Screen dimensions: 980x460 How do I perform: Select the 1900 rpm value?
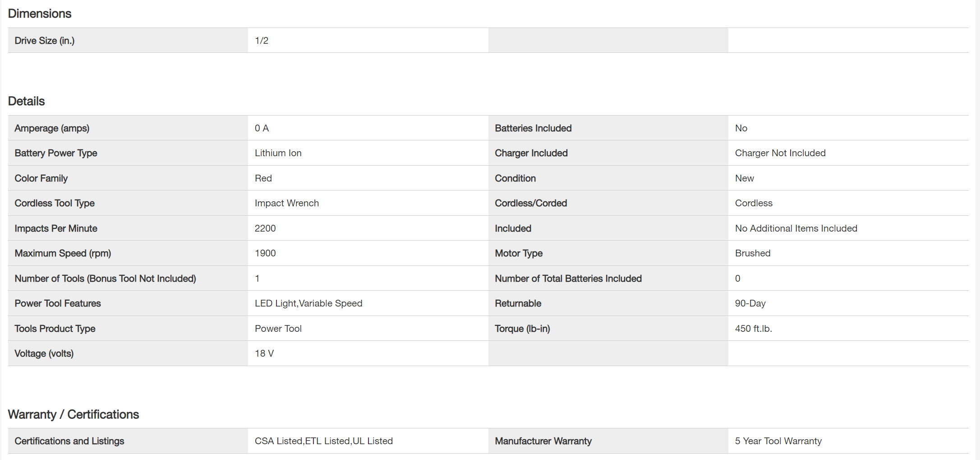pyautogui.click(x=265, y=253)
